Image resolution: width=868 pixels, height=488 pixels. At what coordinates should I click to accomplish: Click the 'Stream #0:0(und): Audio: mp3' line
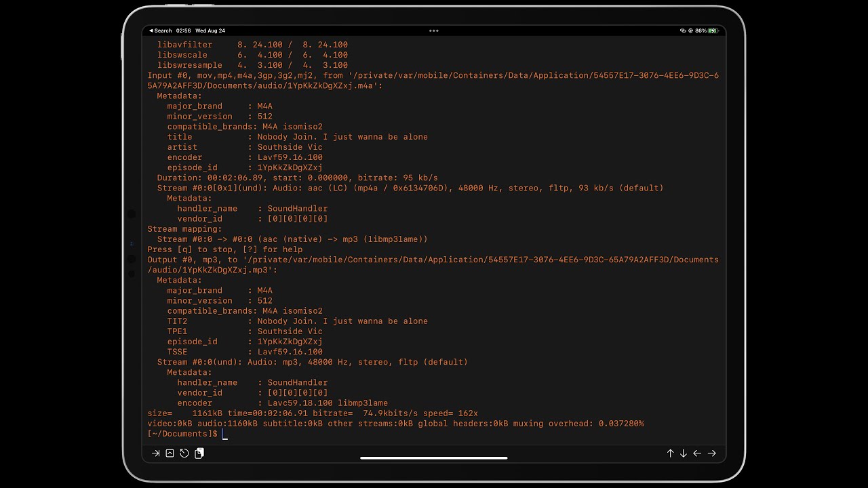[x=313, y=362]
